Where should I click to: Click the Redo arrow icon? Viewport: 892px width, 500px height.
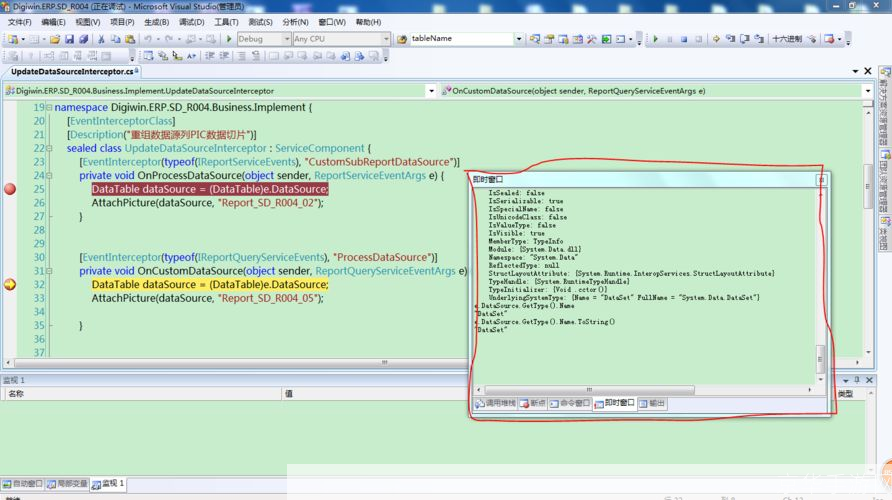(x=169, y=39)
